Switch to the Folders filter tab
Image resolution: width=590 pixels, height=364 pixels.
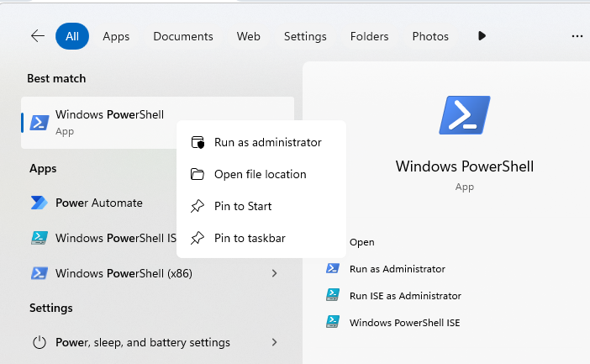pyautogui.click(x=369, y=36)
